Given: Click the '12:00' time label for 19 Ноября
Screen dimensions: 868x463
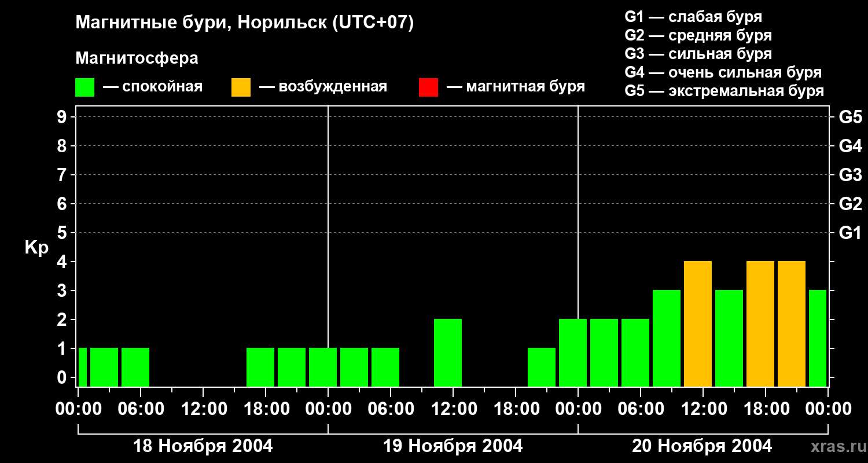Looking at the screenshot, I should (453, 409).
